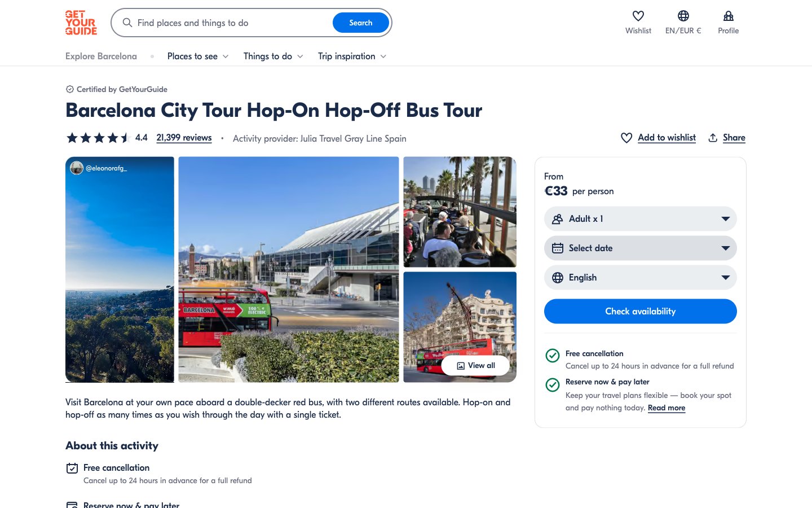Open View all photos gallery button
Image resolution: width=812 pixels, height=508 pixels.
[475, 366]
